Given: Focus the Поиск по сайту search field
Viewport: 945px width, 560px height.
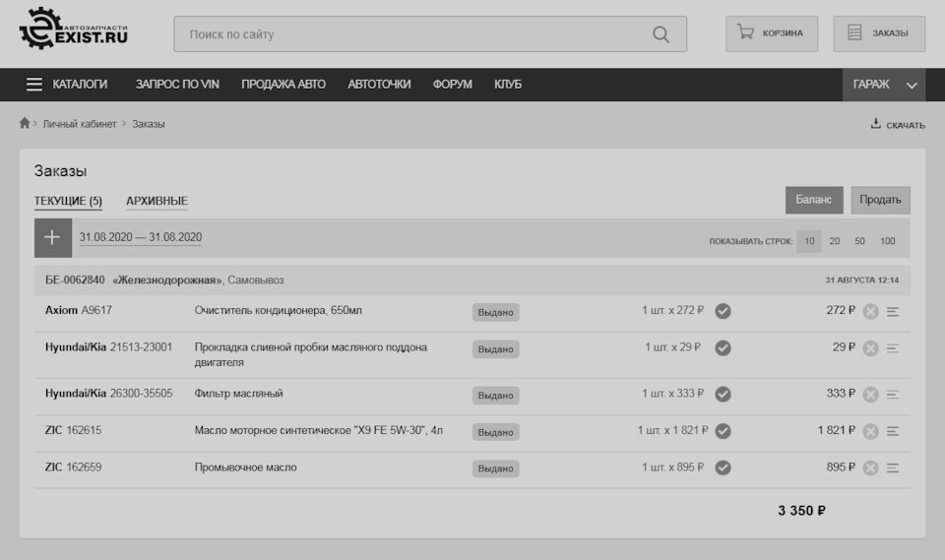Looking at the screenshot, I should [430, 34].
